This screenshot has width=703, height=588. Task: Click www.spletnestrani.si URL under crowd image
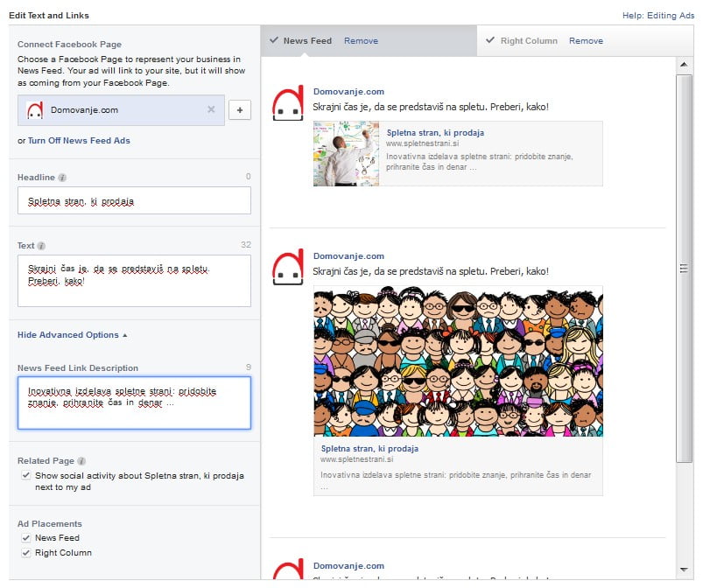[357, 459]
